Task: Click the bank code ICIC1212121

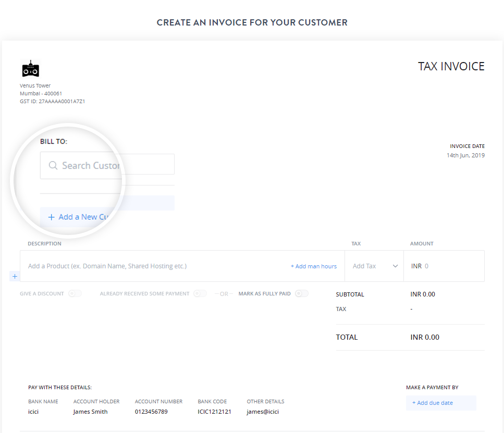Action: [214, 412]
